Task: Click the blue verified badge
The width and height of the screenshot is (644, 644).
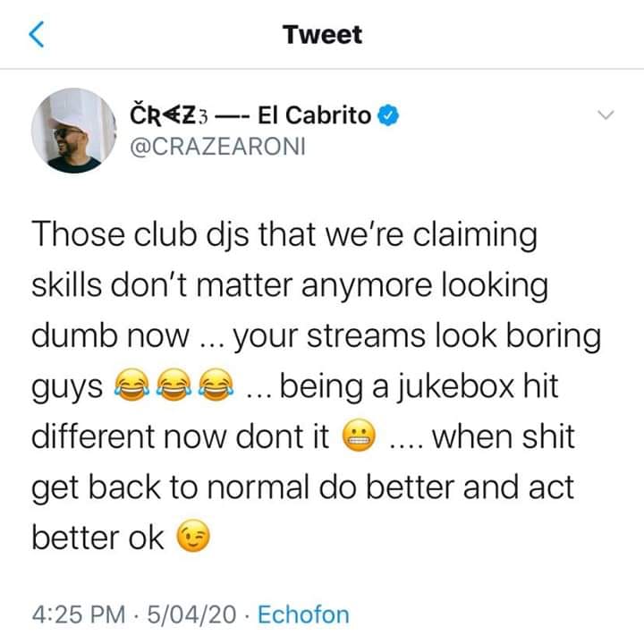Action: click(x=388, y=115)
